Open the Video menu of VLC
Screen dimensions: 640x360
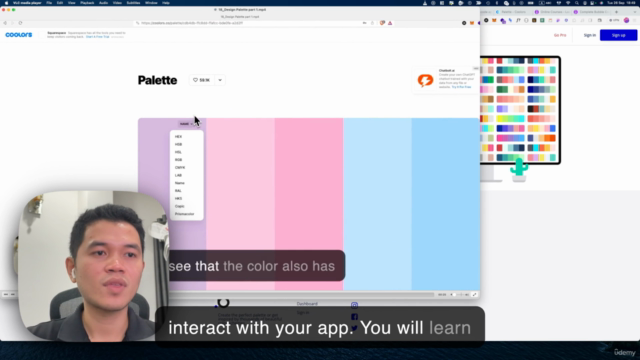(x=117, y=3)
